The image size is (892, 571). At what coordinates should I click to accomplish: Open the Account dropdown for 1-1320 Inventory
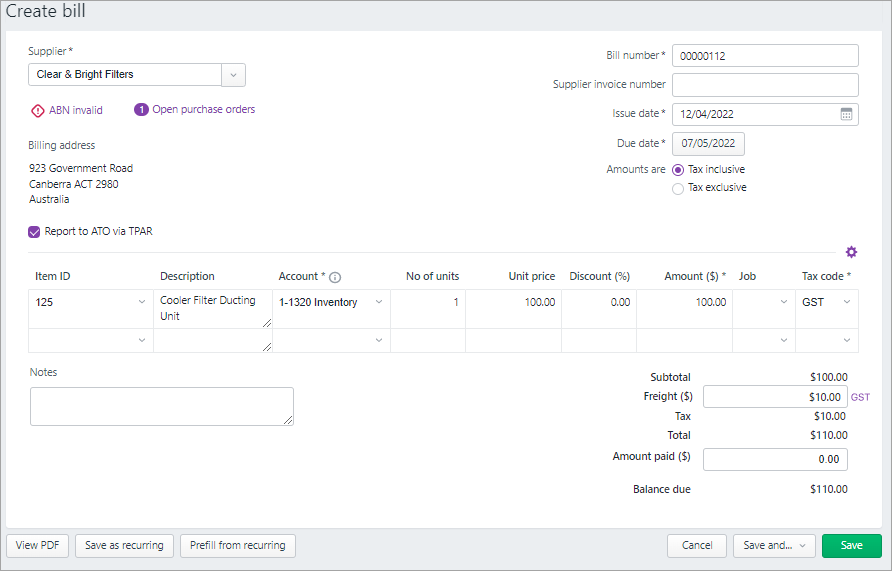tap(379, 302)
